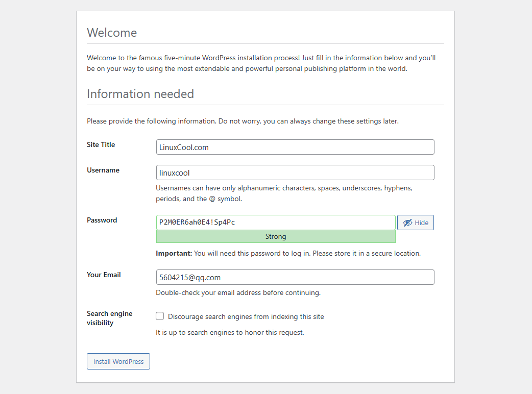Viewport: 532px width, 394px height.
Task: Hide the password using the Hide button
Action: pos(416,223)
